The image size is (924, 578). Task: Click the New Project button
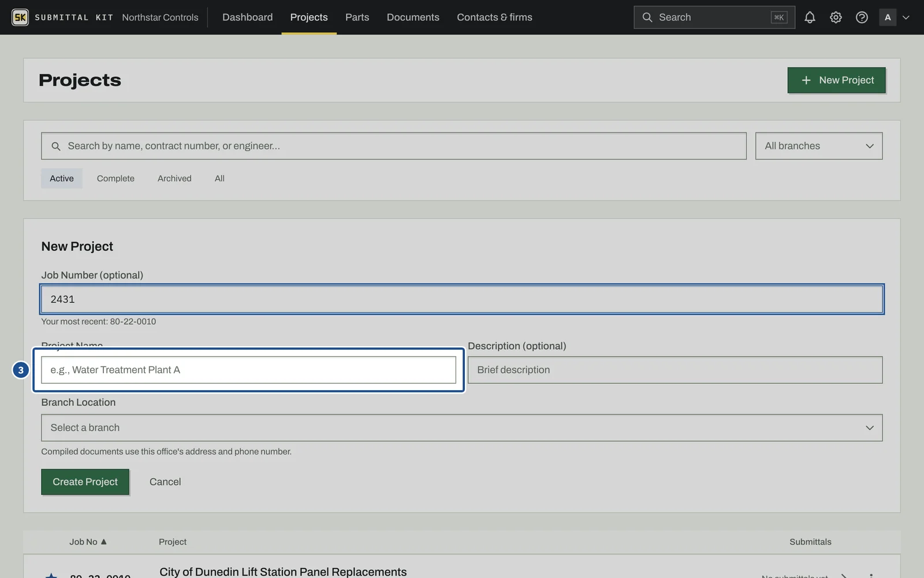(x=836, y=80)
